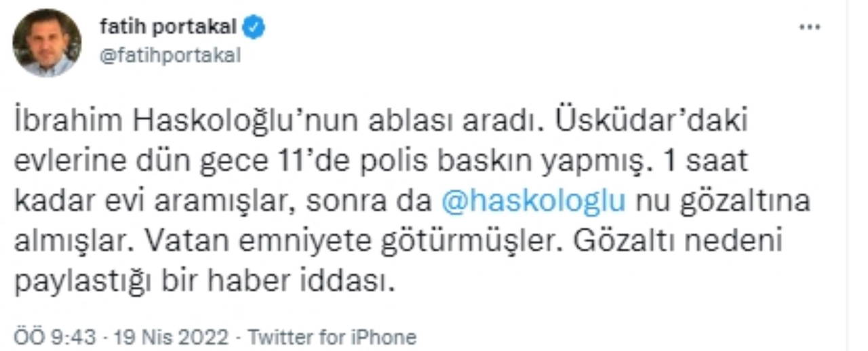
Task: Click the blue verified badge
Action: (255, 27)
